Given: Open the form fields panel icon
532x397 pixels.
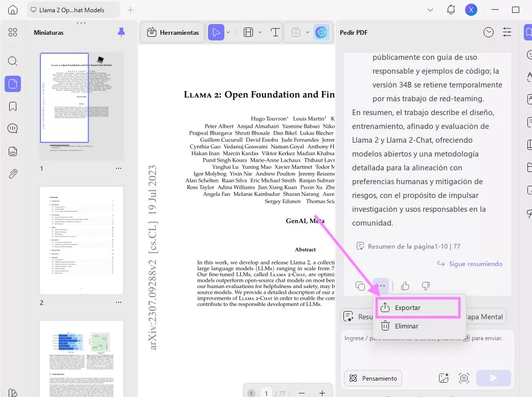Looking at the screenshot, I should pos(13,151).
